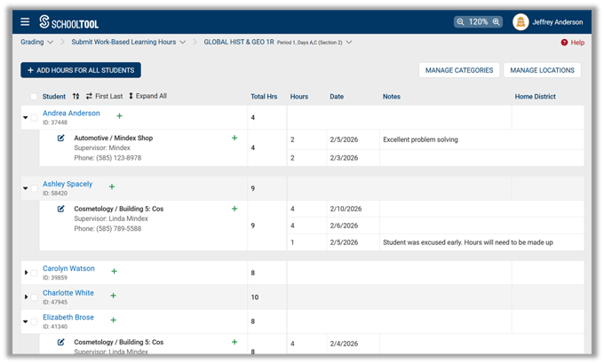Click the Manage Categories button

(458, 70)
